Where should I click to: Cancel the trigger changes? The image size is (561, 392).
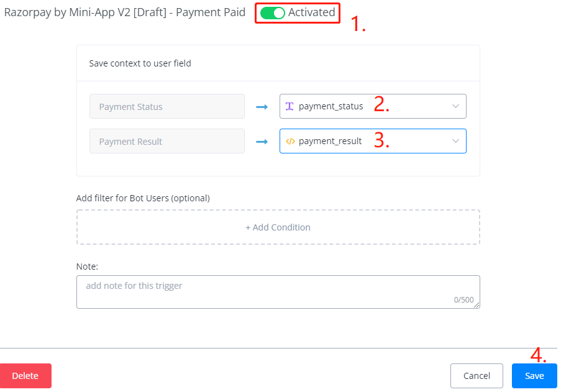click(x=477, y=376)
